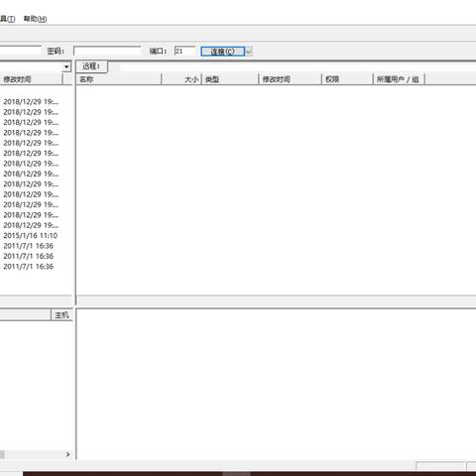Open the 帮助(H) menu
Viewport: 476px width, 476px height.
[35, 19]
